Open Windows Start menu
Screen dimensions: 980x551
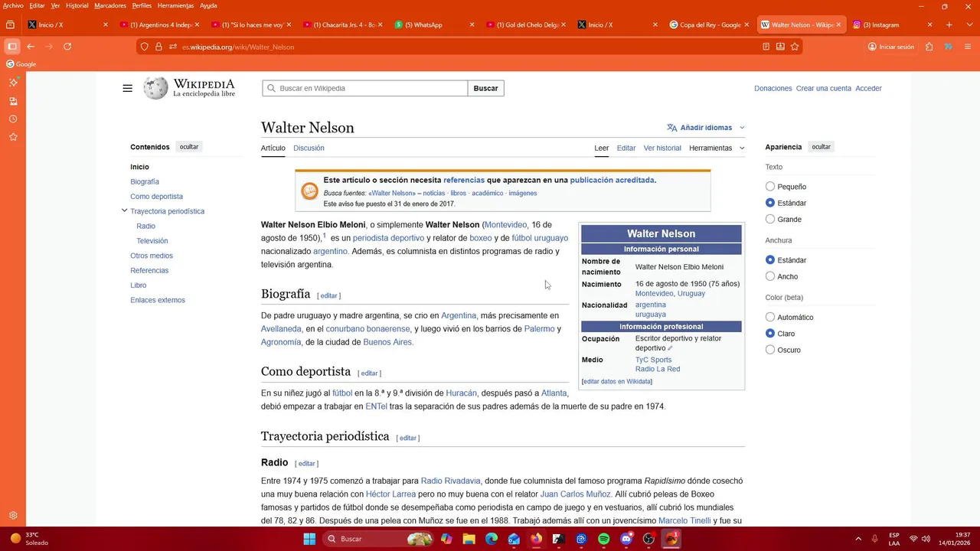pos(309,539)
